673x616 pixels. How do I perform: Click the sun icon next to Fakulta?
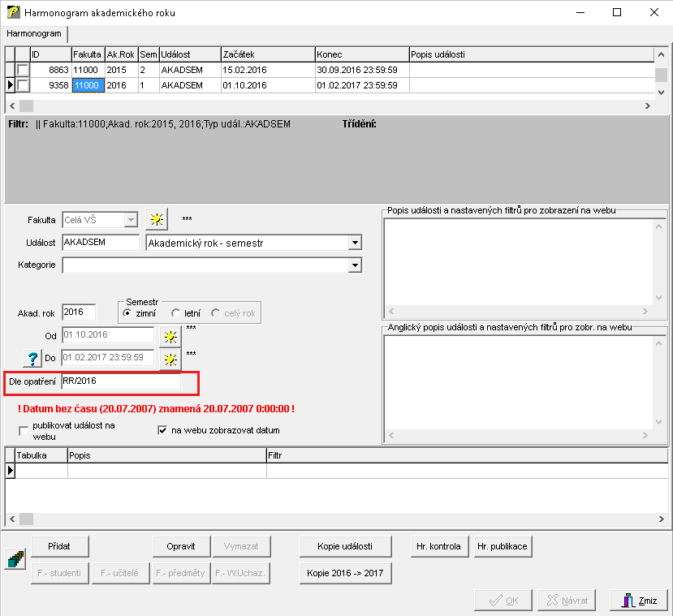[155, 219]
